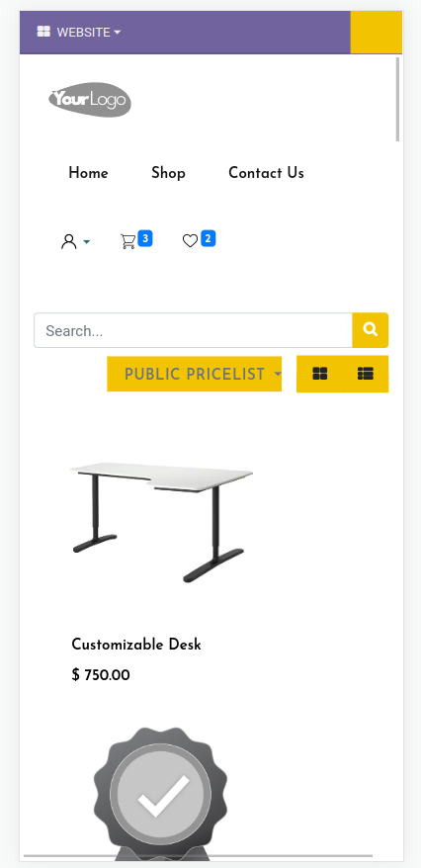Switch to list view layout
The width and height of the screenshot is (421, 868).
(366, 374)
